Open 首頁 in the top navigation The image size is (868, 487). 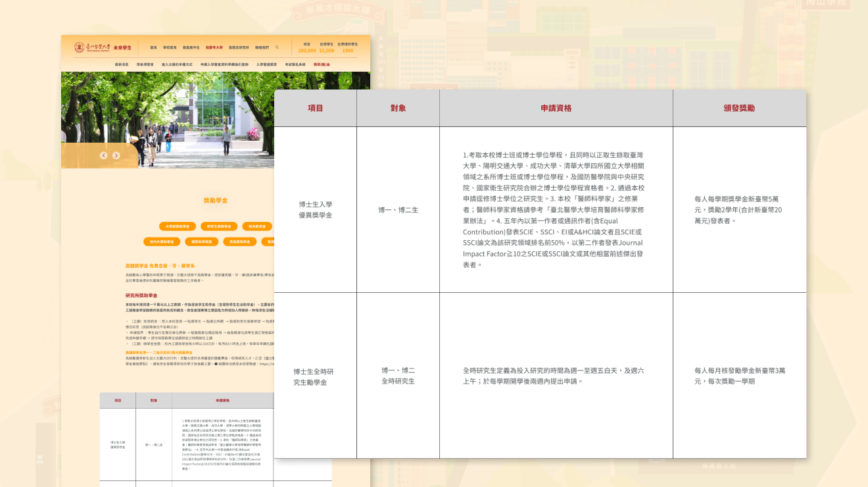153,47
